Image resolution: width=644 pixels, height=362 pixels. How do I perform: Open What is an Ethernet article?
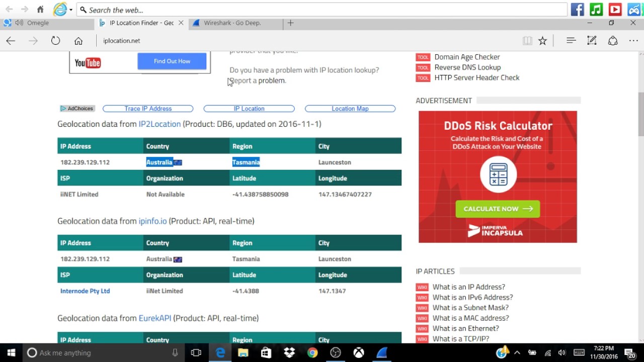coord(466,328)
